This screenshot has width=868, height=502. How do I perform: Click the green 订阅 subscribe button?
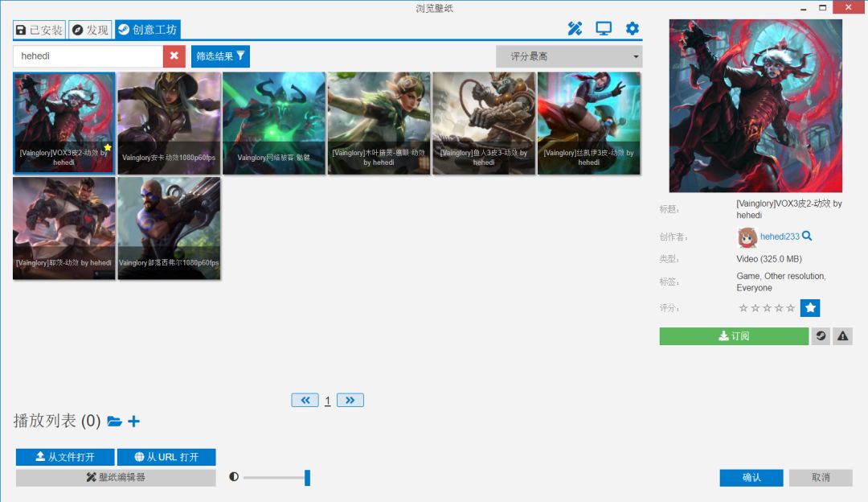(x=734, y=335)
